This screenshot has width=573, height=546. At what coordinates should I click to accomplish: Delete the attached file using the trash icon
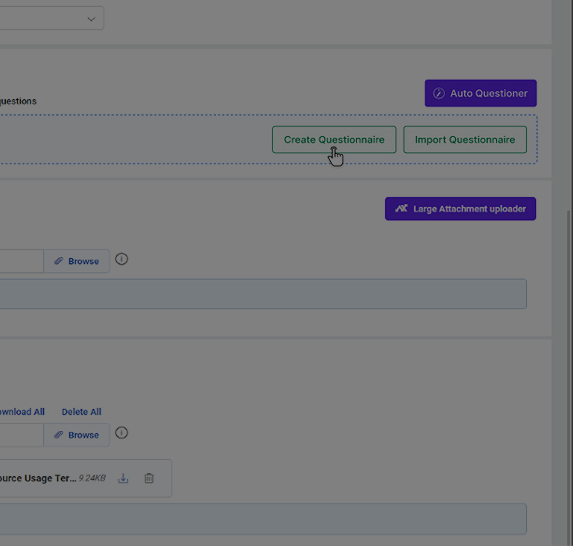(149, 478)
